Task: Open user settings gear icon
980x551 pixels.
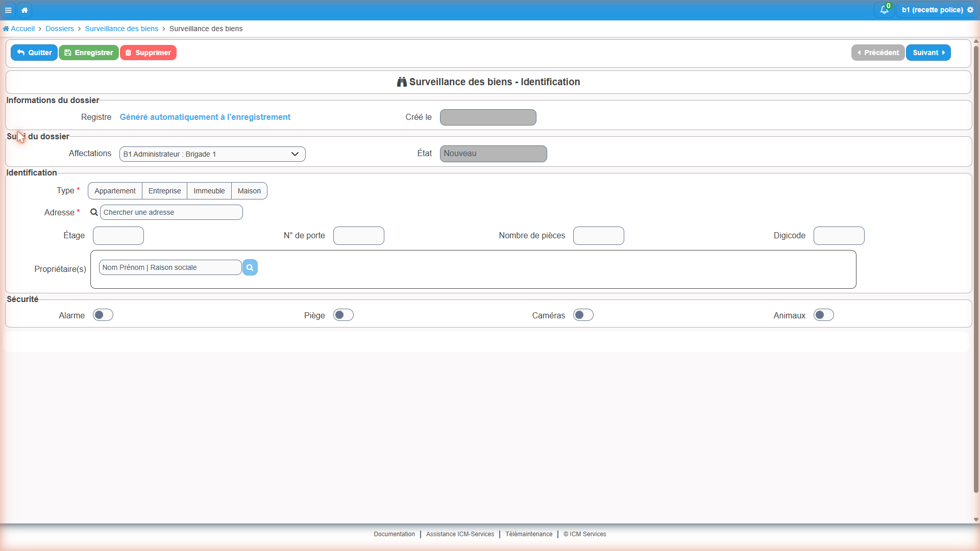Action: click(970, 10)
